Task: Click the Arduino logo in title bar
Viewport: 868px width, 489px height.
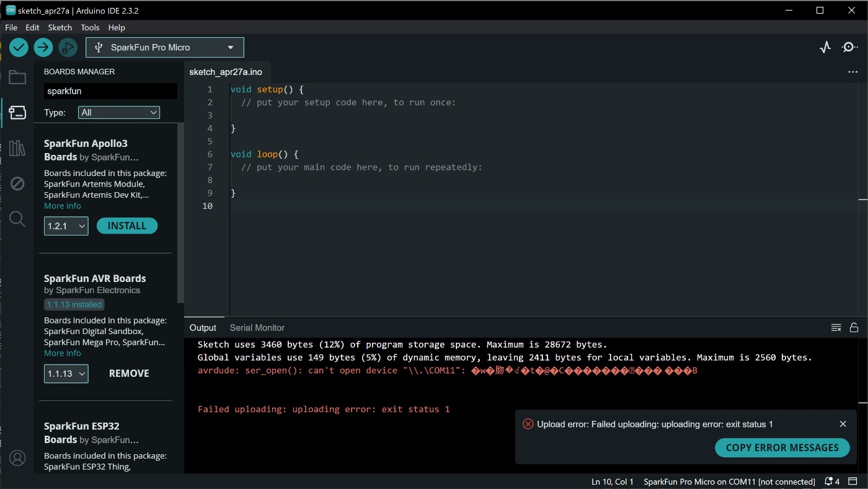Action: [11, 10]
